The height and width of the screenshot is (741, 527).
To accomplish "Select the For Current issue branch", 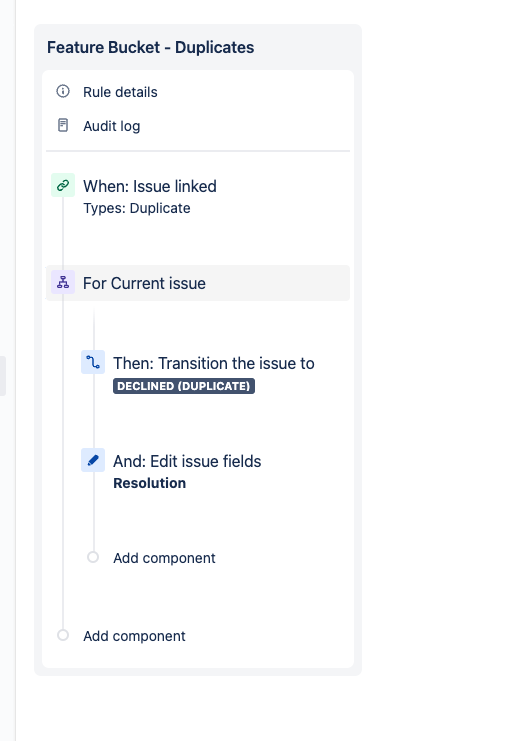I will point(198,283).
